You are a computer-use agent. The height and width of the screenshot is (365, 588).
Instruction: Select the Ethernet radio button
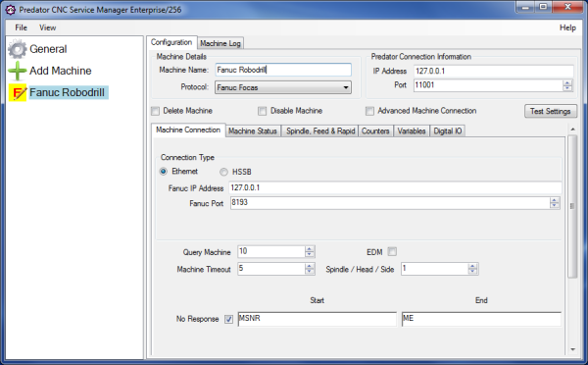tap(163, 172)
